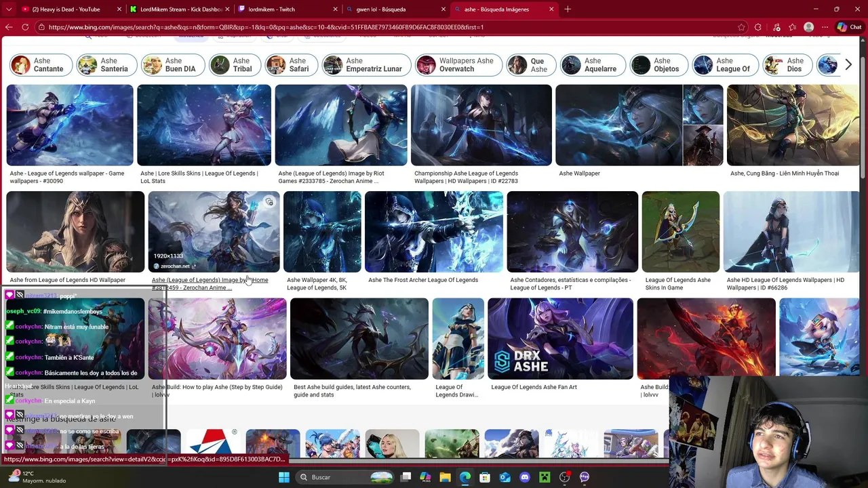Open Microsoft 365 from the taskbar
The image size is (868, 488).
tap(425, 477)
